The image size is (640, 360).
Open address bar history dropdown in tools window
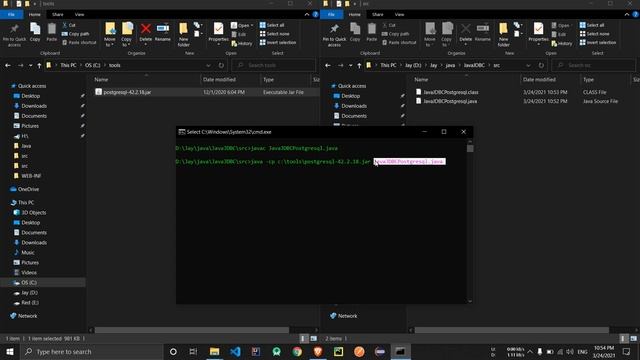coord(208,65)
